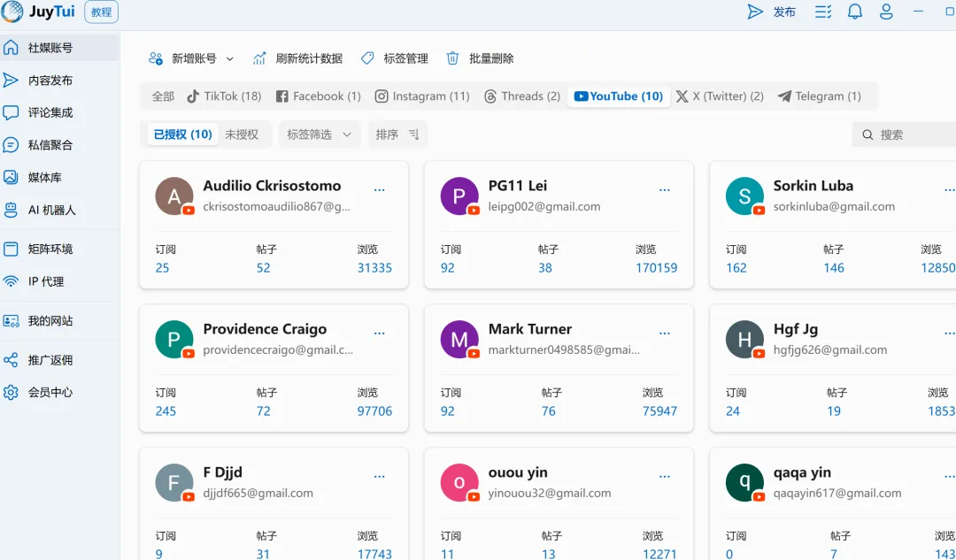Switch to Telegram (1) tab
Image resolution: width=956 pixels, height=560 pixels.
pos(819,96)
